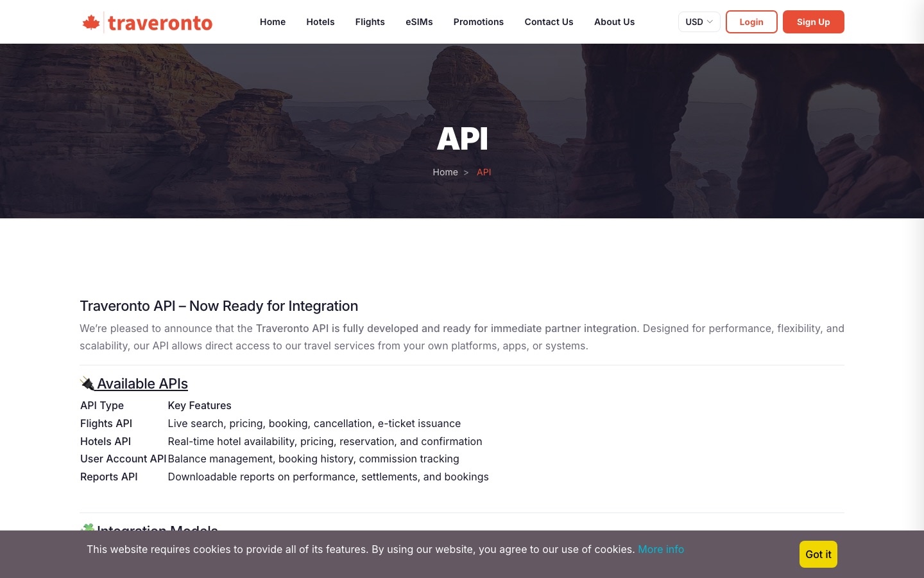The width and height of the screenshot is (924, 578).
Task: Select the Balance management, booking history text
Action: [x=313, y=459]
